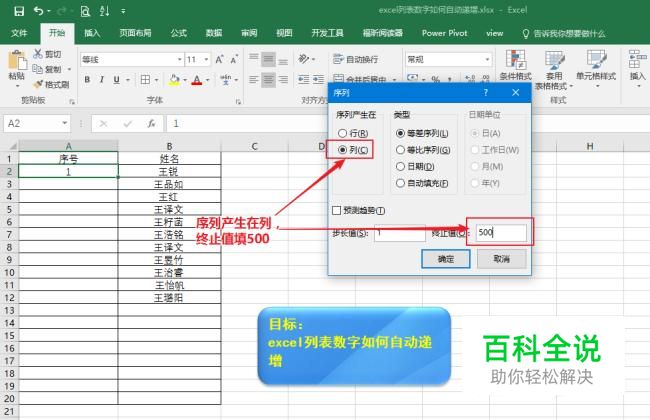This screenshot has width=650, height=420.
Task: Open the view tab
Action: [x=495, y=33]
